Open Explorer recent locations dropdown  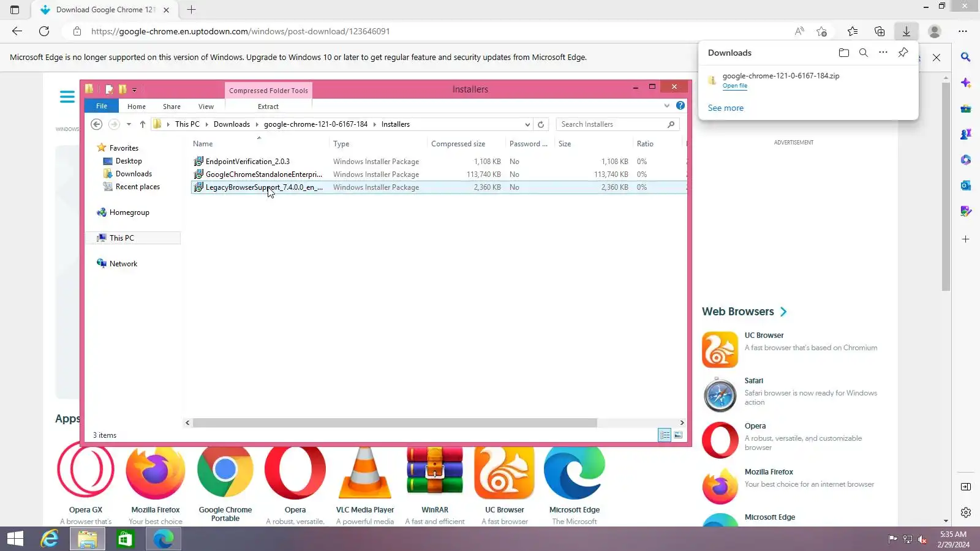coord(129,124)
